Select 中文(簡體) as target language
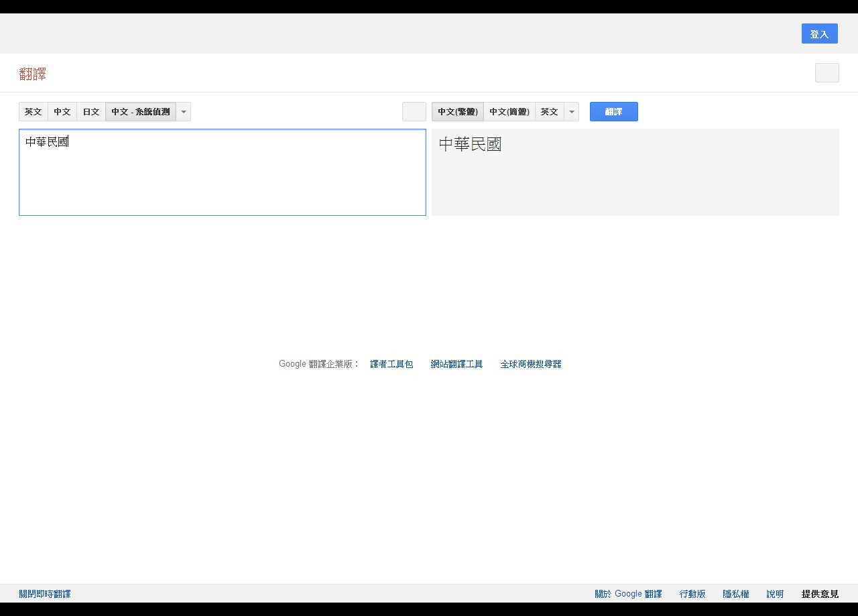The image size is (858, 616). [x=509, y=112]
